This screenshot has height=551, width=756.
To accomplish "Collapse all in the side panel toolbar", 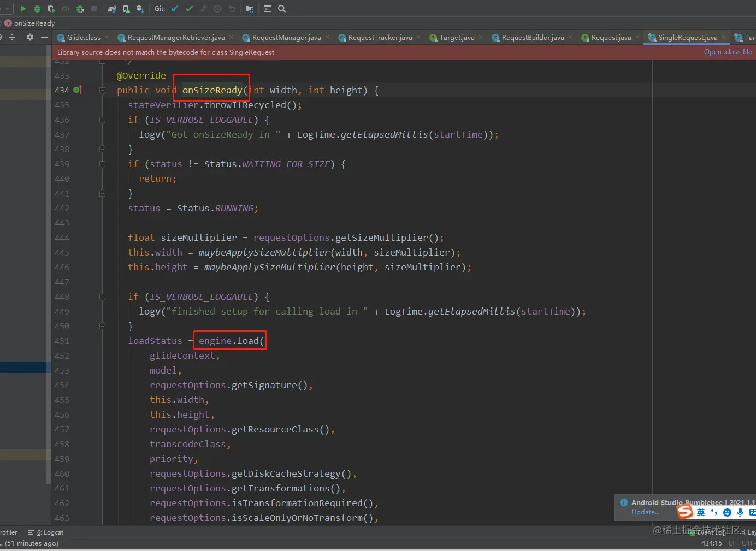I will pyautogui.click(x=12, y=37).
